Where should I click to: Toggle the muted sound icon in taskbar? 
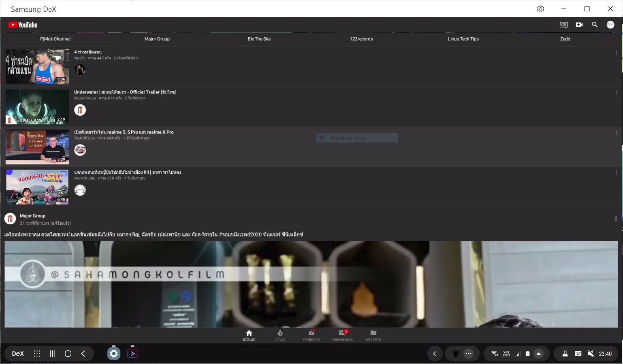pos(591,354)
